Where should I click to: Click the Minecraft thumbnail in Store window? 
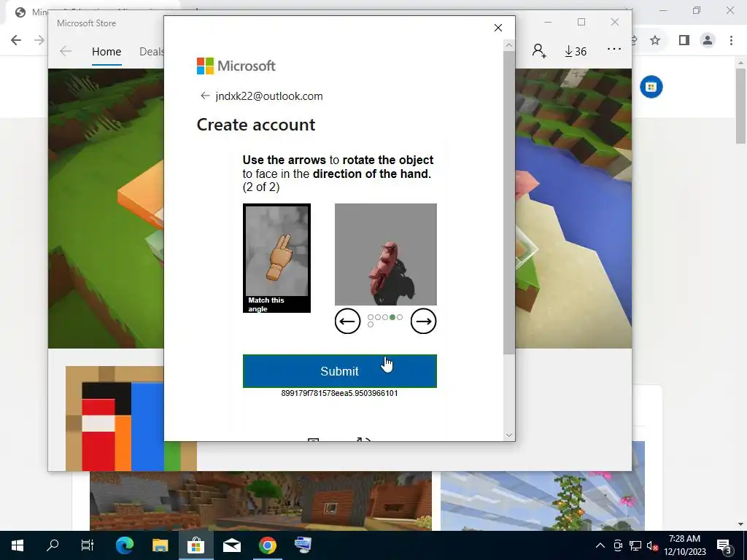pos(131,418)
